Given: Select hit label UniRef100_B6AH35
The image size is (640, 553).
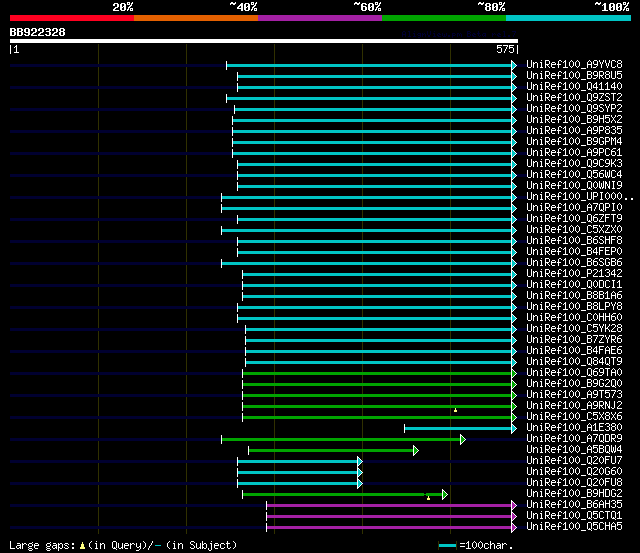Looking at the screenshot, I should (x=574, y=505).
